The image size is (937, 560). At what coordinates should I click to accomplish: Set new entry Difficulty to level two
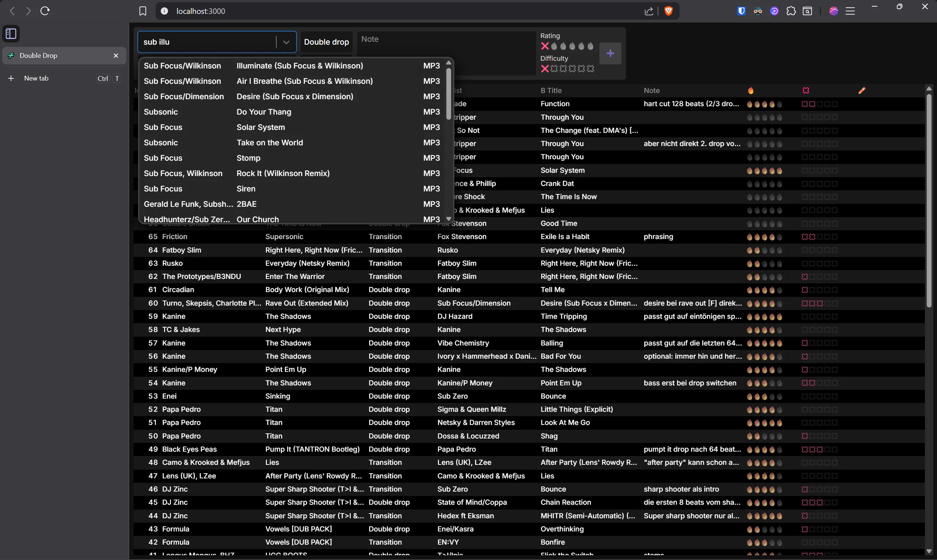coord(563,68)
